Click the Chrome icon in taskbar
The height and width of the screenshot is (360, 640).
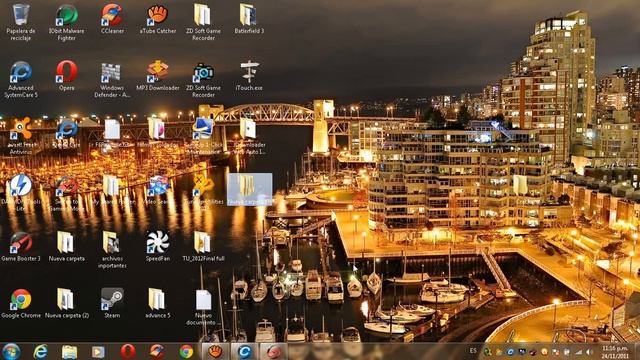point(186,351)
